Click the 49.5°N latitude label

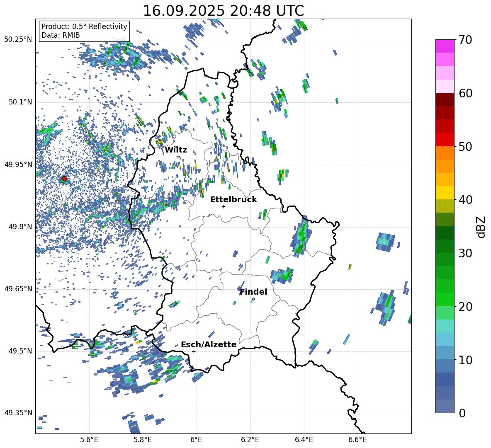20,351
